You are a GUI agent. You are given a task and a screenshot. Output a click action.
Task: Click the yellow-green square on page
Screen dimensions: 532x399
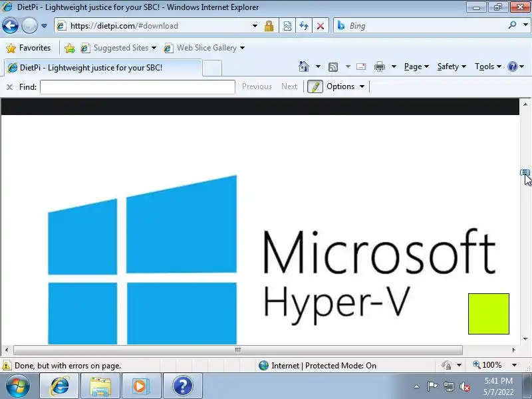click(489, 314)
